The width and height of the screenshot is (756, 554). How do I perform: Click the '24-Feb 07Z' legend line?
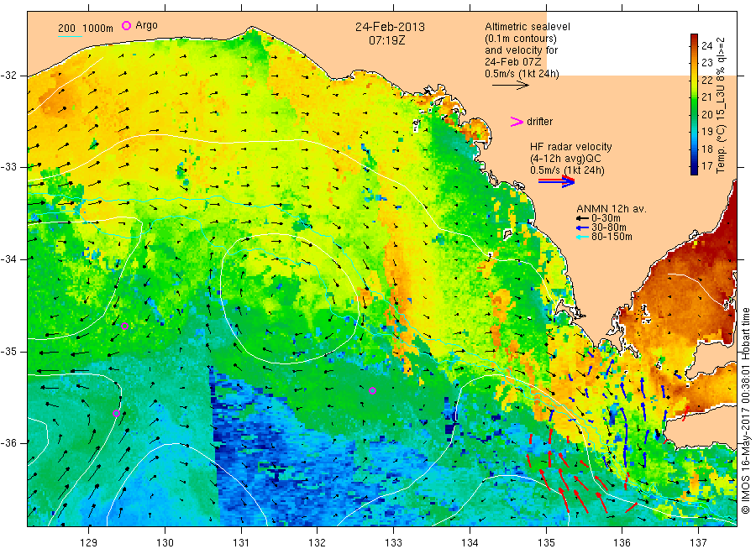click(x=513, y=62)
